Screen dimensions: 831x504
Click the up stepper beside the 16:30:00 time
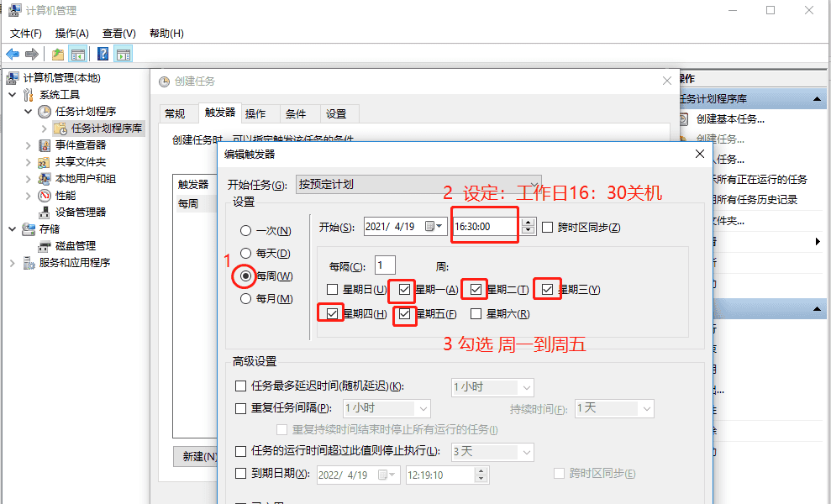tap(527, 220)
